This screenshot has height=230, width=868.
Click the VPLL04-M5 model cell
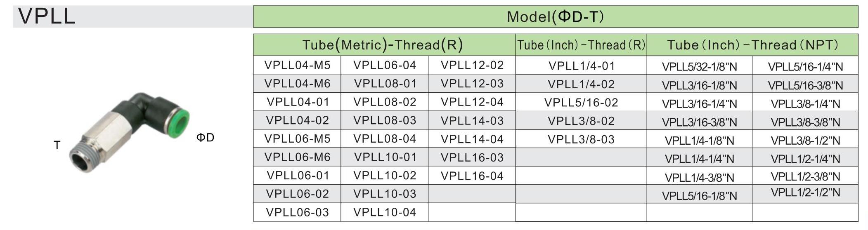pos(297,65)
